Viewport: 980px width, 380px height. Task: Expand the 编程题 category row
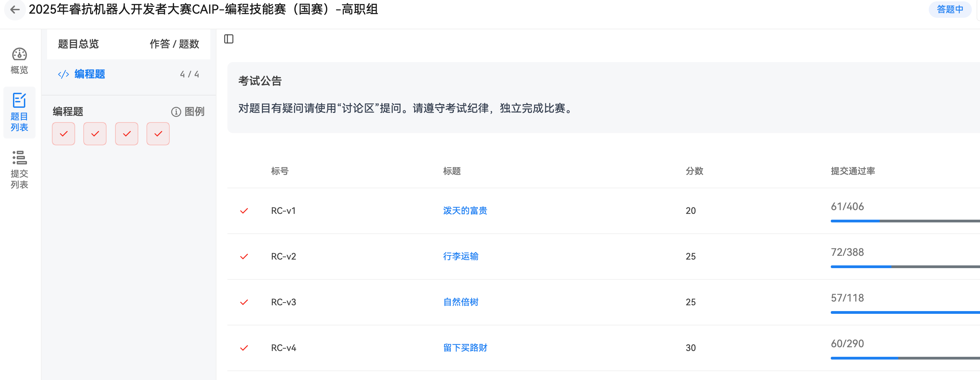pyautogui.click(x=90, y=74)
